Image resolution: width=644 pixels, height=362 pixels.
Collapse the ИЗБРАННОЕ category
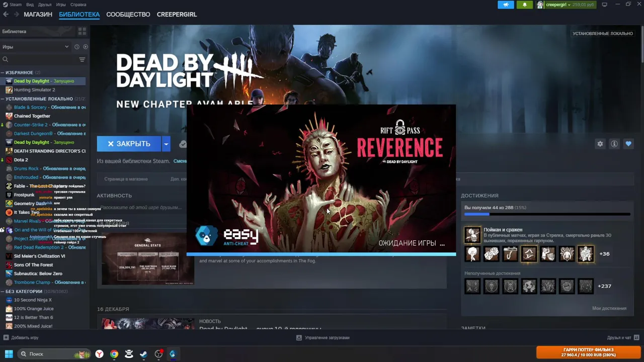click(3, 72)
